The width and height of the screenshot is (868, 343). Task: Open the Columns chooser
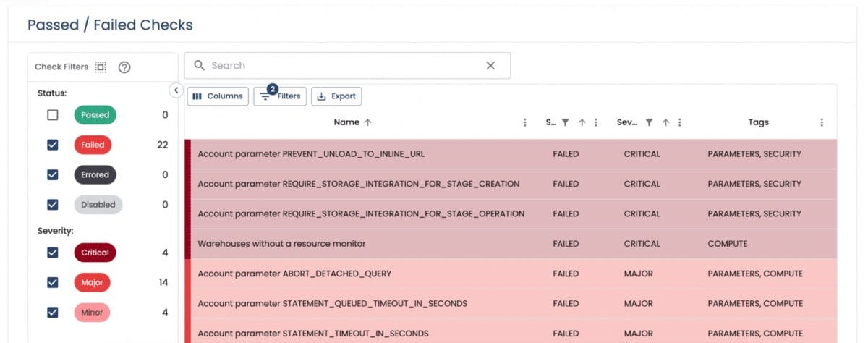tap(218, 96)
